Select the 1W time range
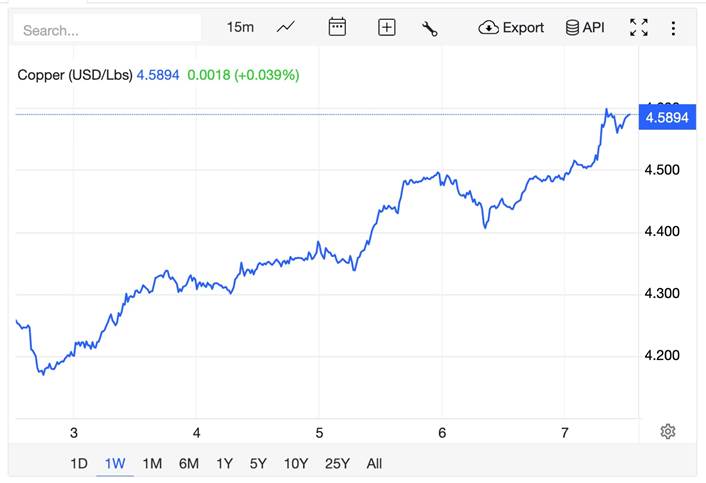Screen dimensions: 706x483 point(115,463)
